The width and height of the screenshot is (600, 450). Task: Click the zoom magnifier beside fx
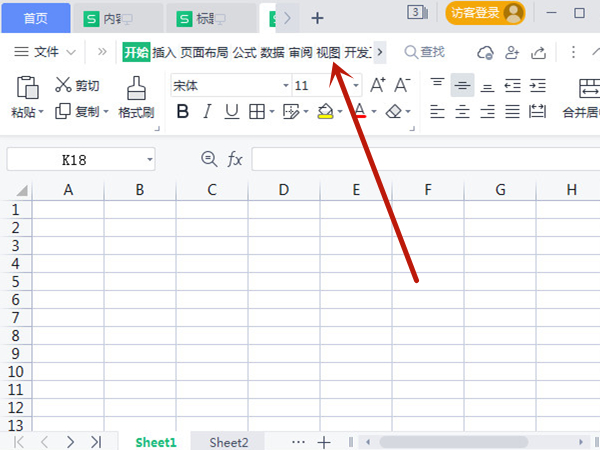pyautogui.click(x=209, y=159)
